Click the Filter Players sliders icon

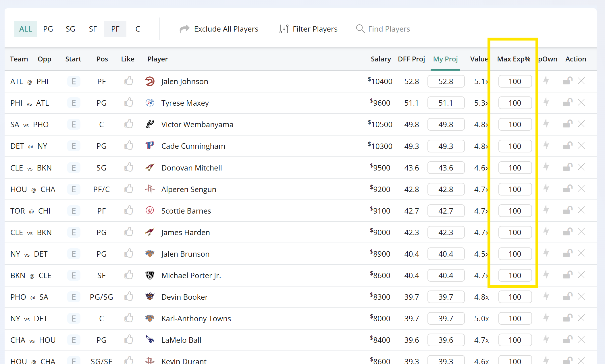point(284,29)
